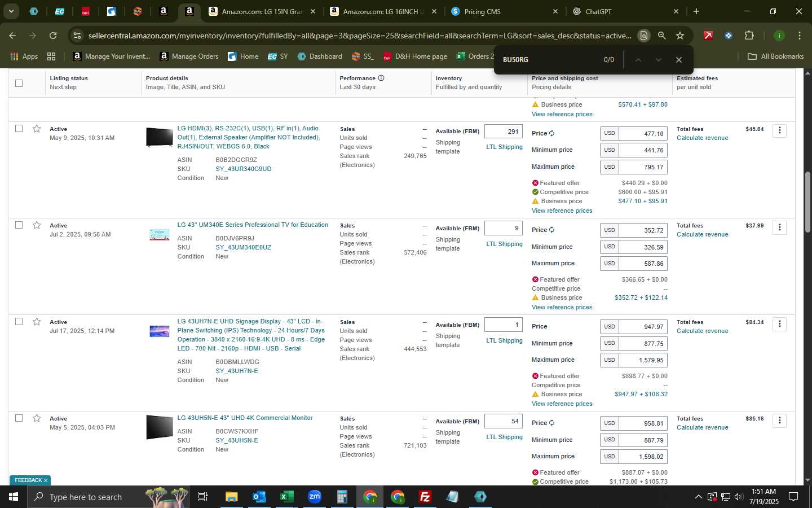
Task: Show Performance info tooltip icon
Action: click(381, 78)
